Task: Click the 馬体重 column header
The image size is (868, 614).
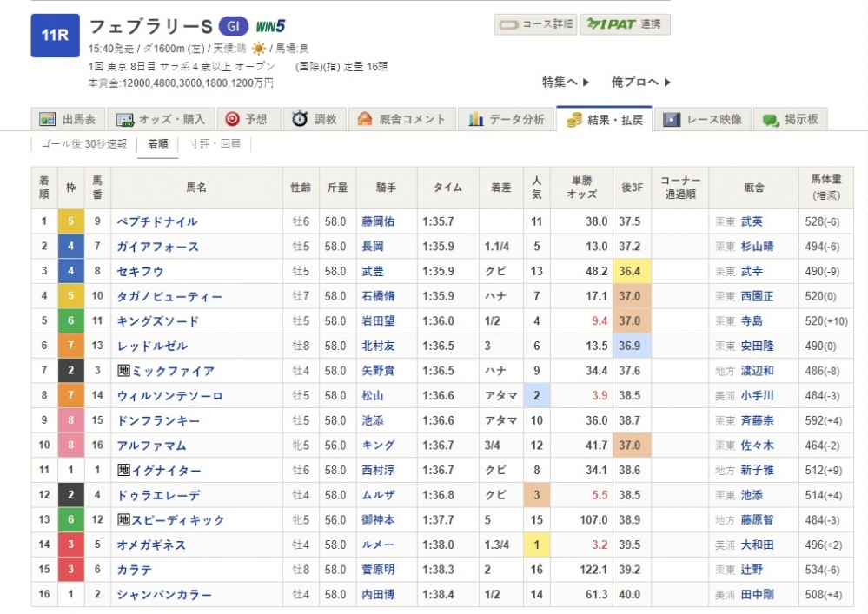Action: pos(826,188)
